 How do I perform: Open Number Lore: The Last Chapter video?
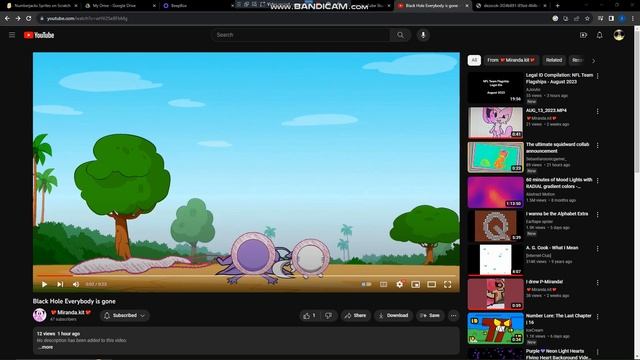click(x=558, y=319)
